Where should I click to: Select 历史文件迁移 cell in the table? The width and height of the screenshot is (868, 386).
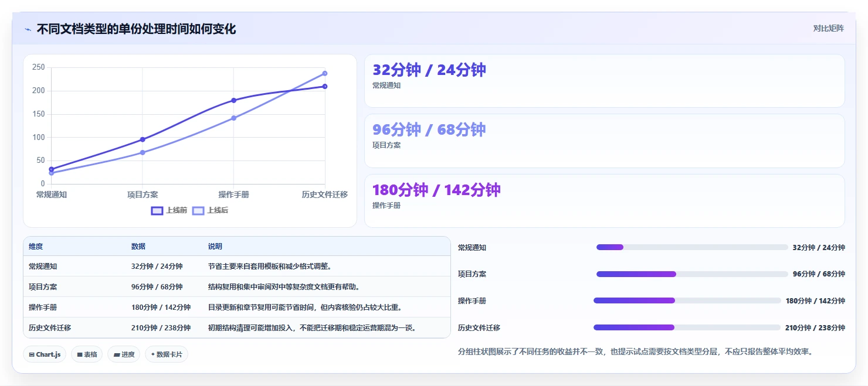(50, 328)
